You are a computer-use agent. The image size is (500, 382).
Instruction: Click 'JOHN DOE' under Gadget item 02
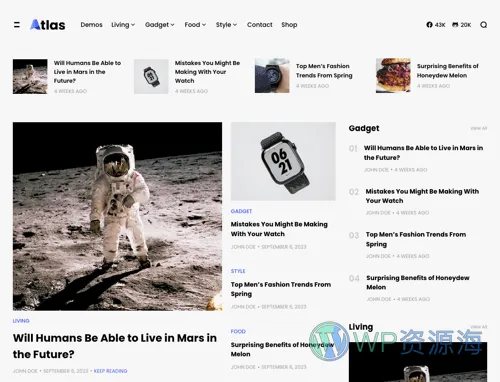point(378,213)
